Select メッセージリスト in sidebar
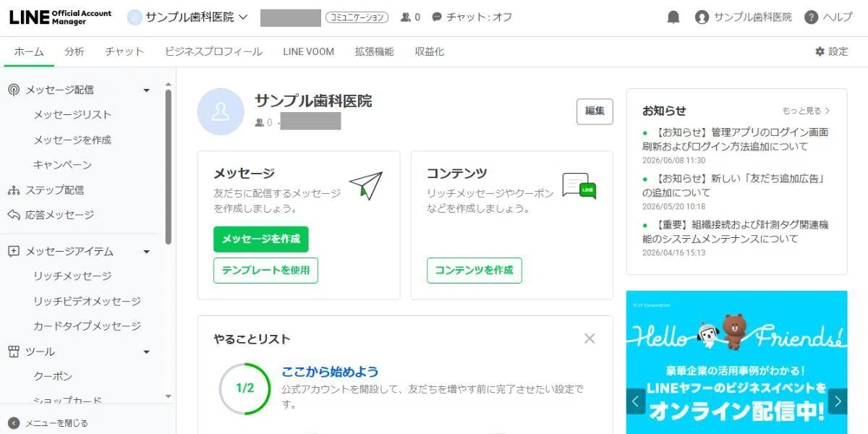The width and height of the screenshot is (868, 434). [x=72, y=115]
